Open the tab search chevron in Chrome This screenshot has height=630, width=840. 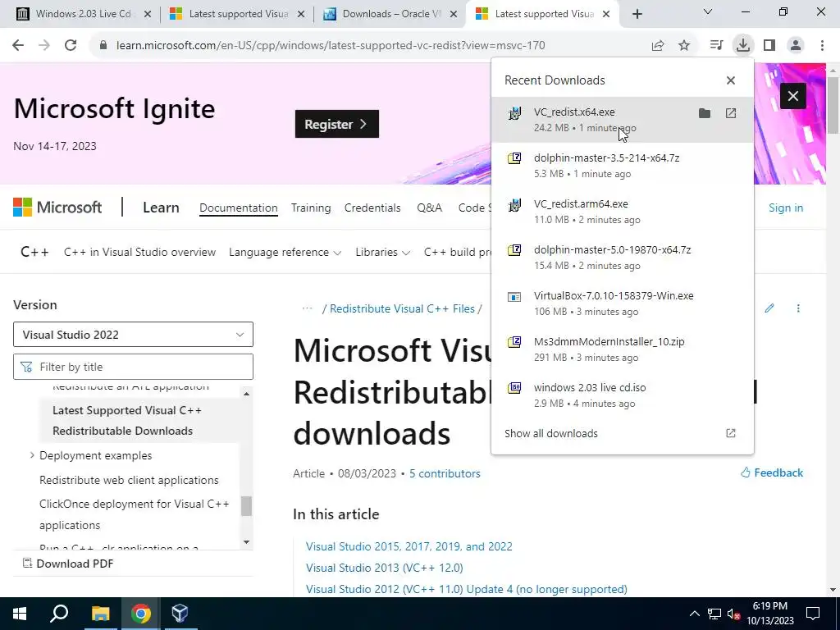point(708,11)
